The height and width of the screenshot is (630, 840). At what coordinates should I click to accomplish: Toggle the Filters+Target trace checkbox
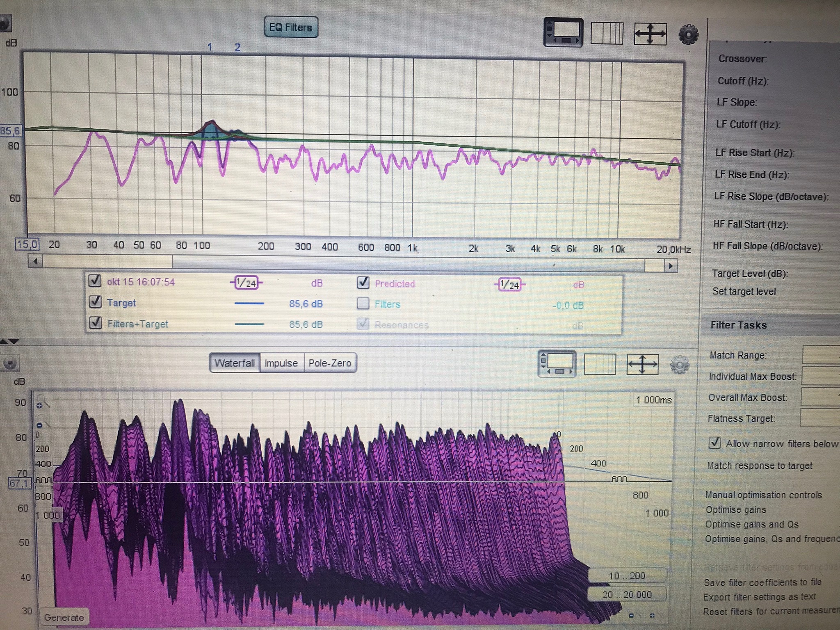96,323
